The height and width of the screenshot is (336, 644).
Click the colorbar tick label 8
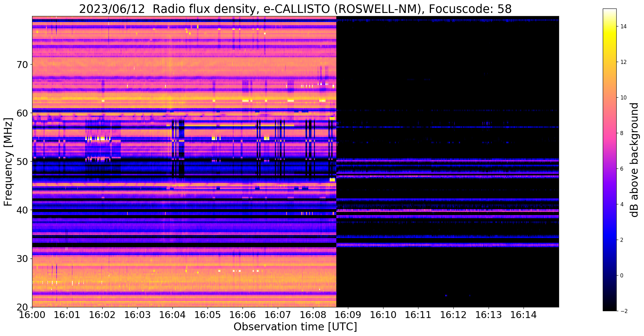pos(621,133)
